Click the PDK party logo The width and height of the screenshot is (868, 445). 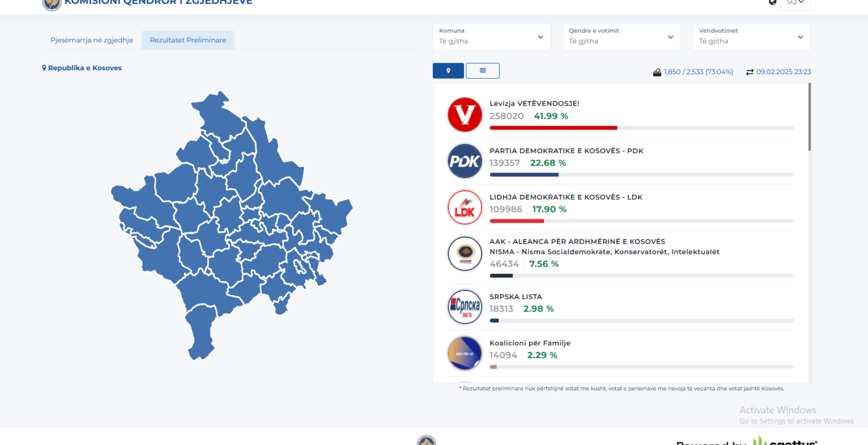tap(465, 161)
